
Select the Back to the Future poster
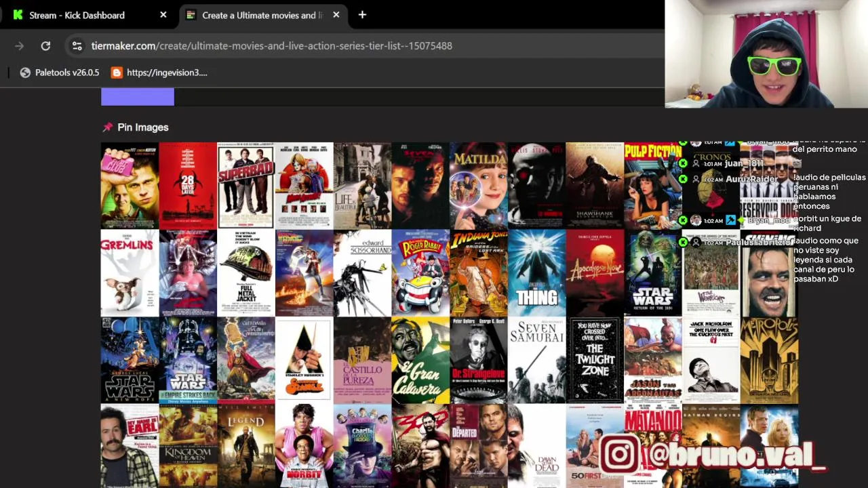(304, 273)
